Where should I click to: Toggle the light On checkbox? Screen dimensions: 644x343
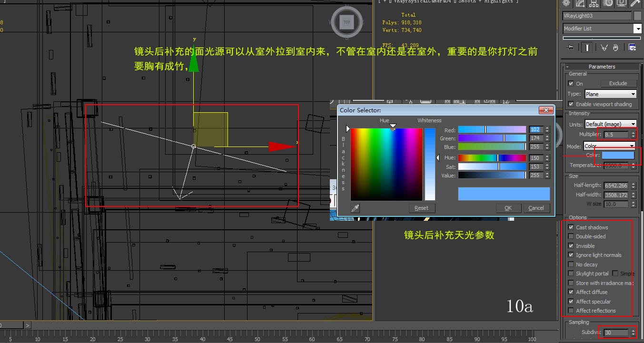point(571,83)
